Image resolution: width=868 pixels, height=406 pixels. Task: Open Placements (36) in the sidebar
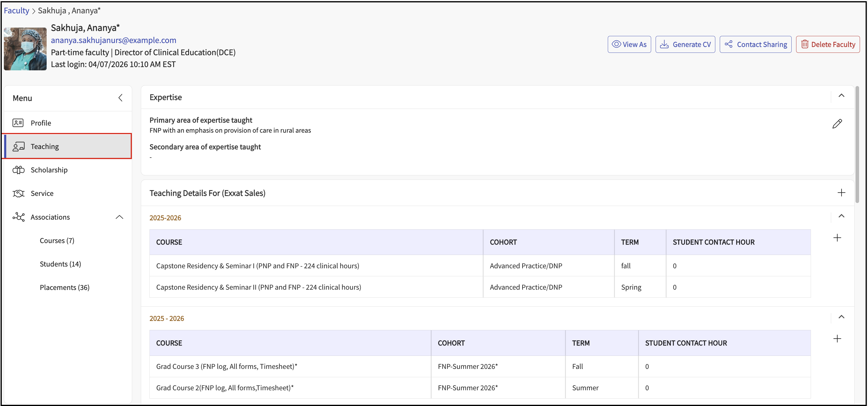pyautogui.click(x=64, y=288)
